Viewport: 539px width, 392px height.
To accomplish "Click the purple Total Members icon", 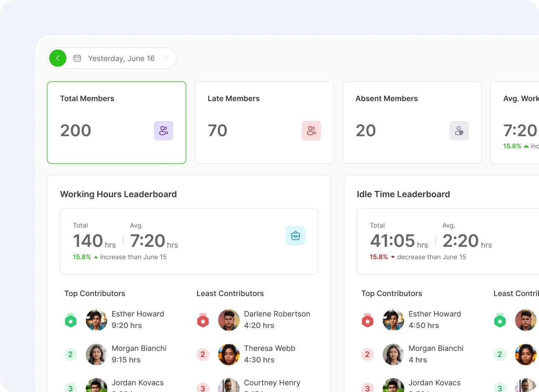I will (x=163, y=131).
